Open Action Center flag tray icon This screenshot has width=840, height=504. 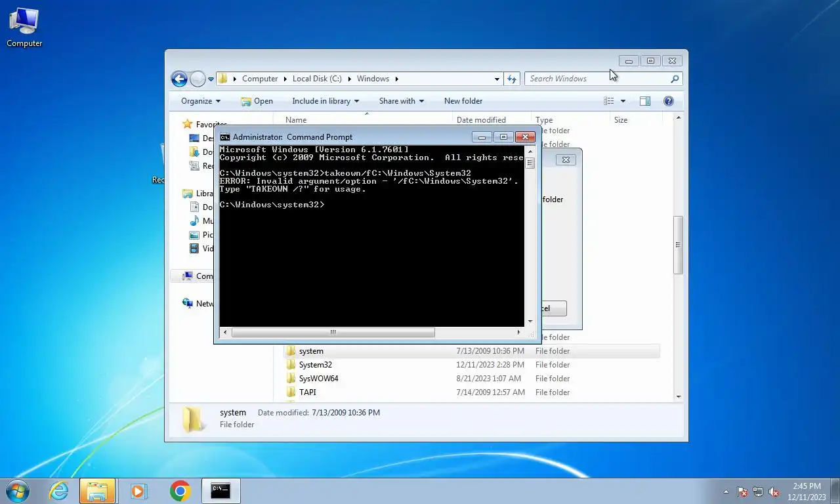tap(742, 492)
